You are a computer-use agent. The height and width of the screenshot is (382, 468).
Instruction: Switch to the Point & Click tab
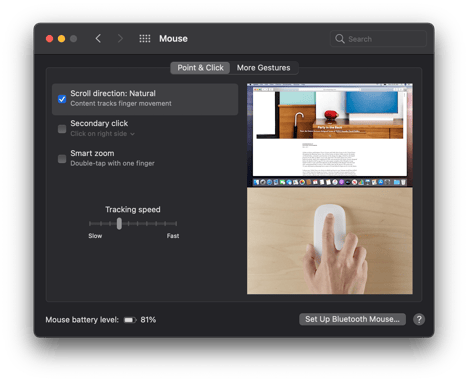click(x=200, y=68)
